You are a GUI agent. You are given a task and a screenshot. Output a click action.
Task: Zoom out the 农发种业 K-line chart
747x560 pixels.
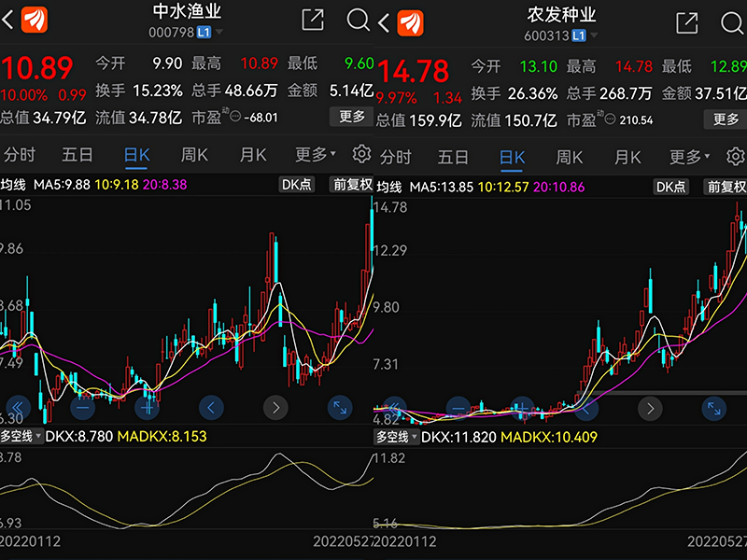coord(458,409)
